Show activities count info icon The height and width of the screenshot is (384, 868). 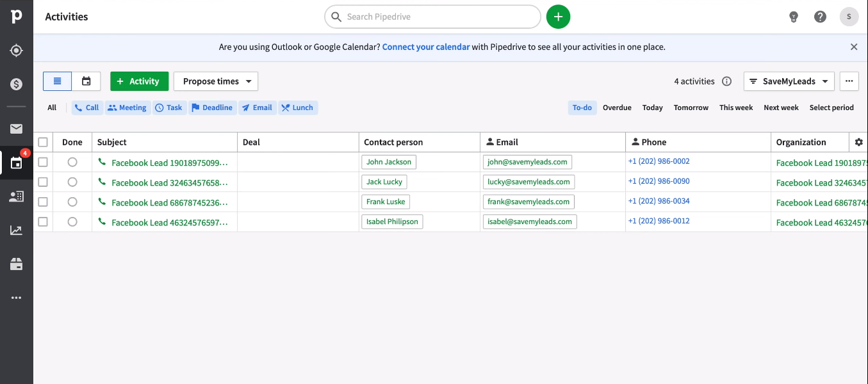point(726,81)
